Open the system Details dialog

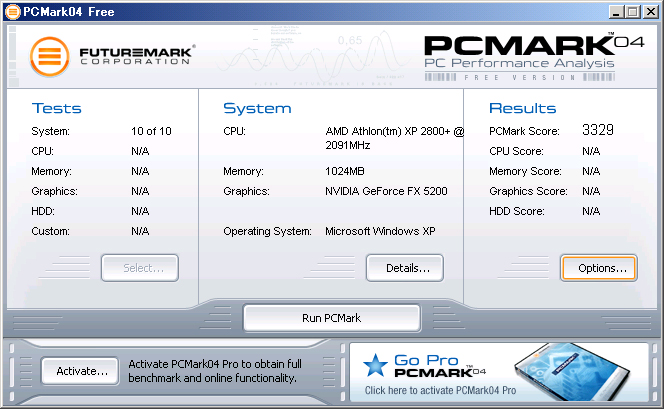[404, 268]
